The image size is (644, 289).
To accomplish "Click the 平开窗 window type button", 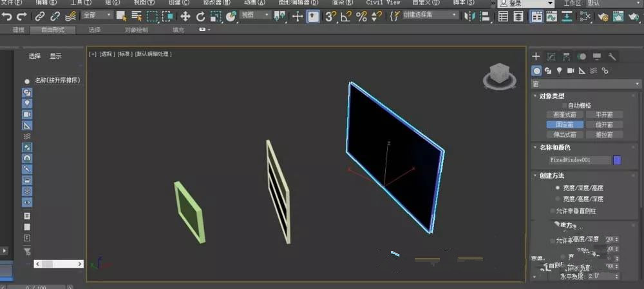I will tap(604, 115).
